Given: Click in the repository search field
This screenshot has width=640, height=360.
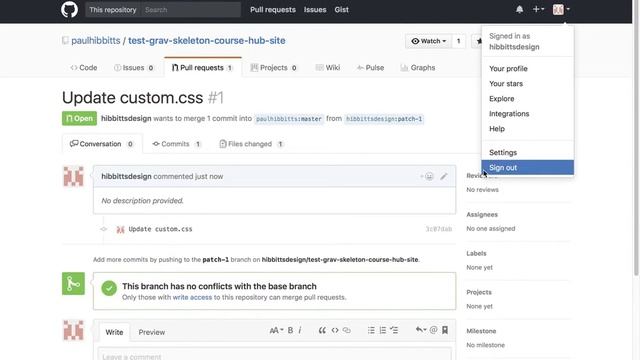Looking at the screenshot, I should coord(190,10).
